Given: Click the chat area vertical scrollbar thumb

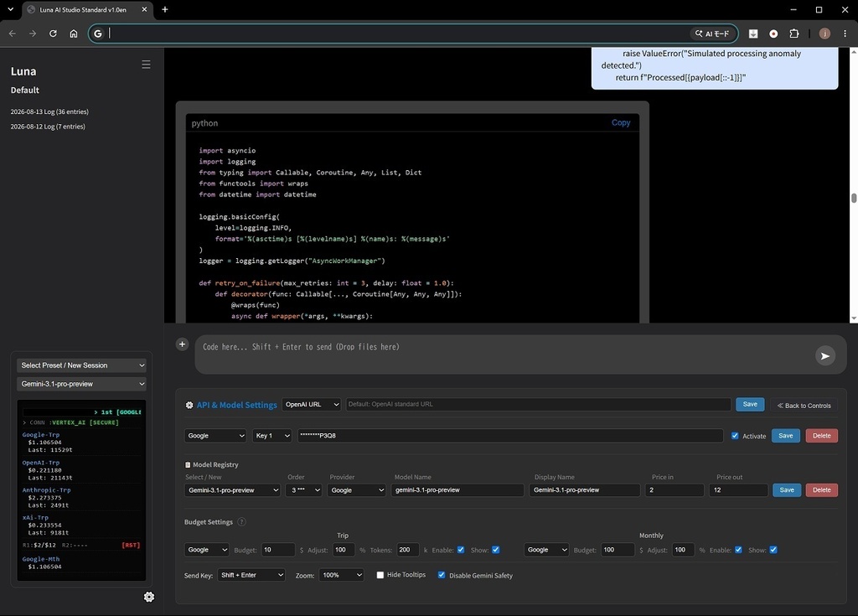Looking at the screenshot, I should [x=853, y=199].
